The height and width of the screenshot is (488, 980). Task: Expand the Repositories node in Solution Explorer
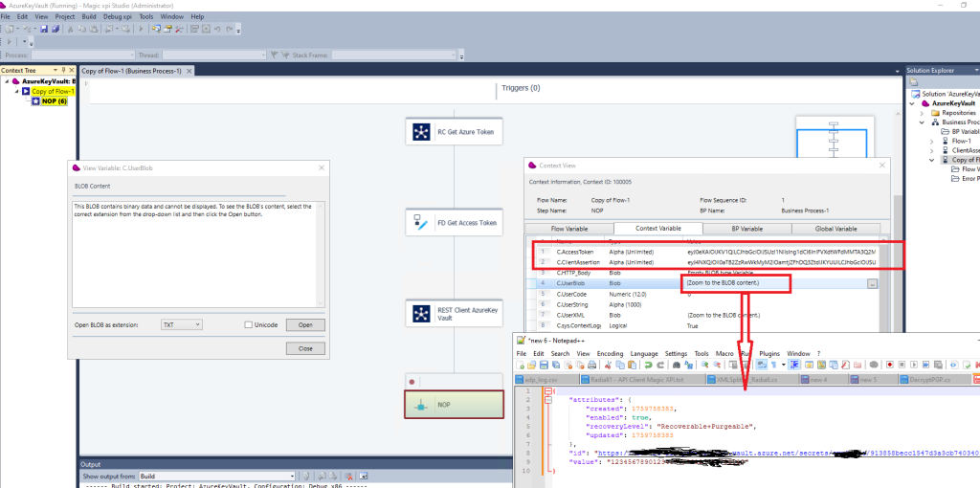(x=921, y=113)
